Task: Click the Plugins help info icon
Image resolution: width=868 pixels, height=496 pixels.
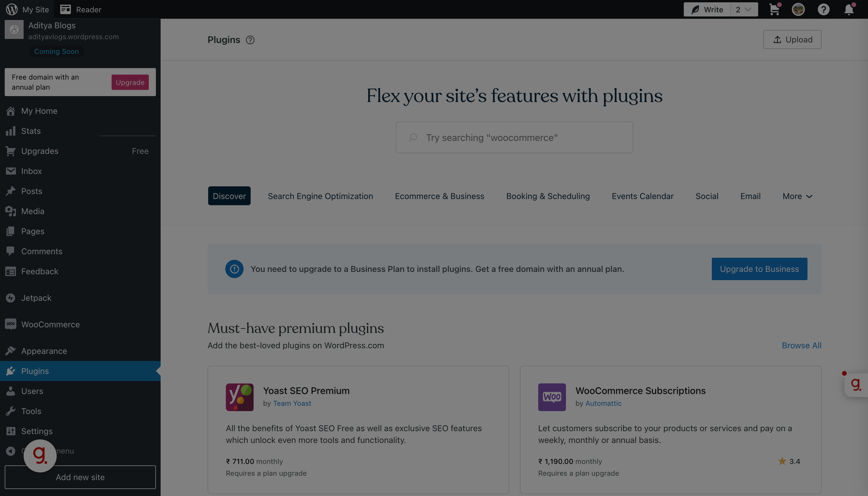Action: pos(250,40)
